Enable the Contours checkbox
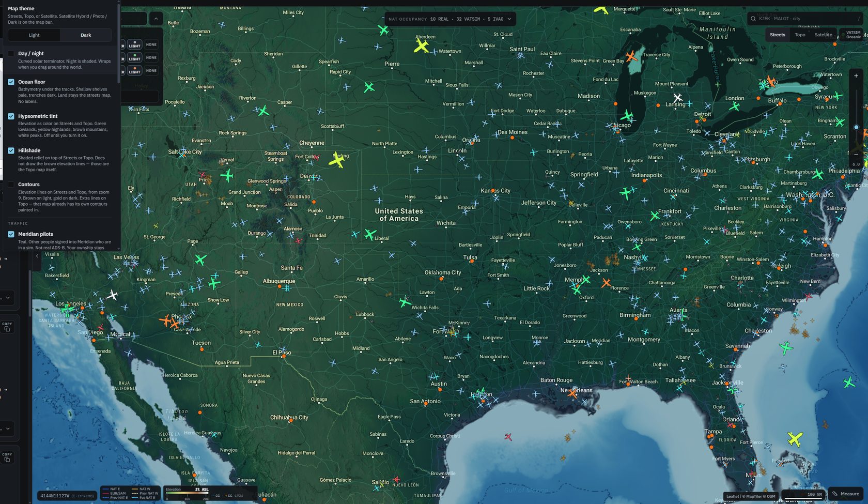 pyautogui.click(x=11, y=185)
